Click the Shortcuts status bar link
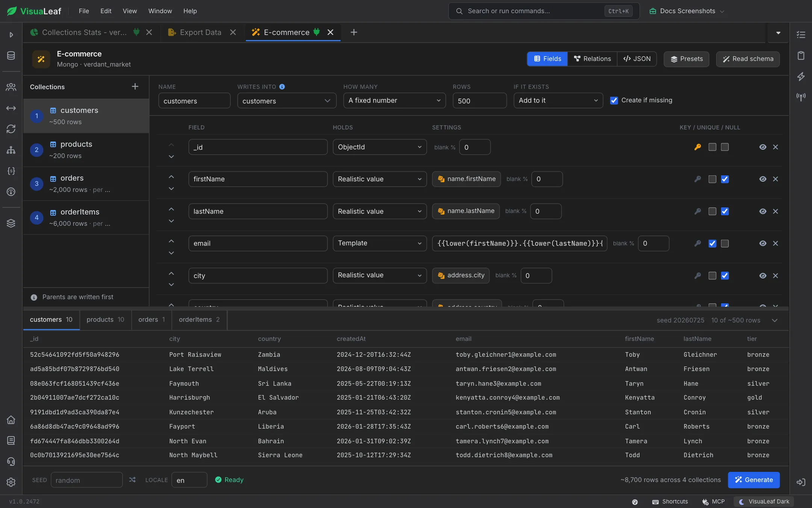Screen dimensions: 812x508 point(670,502)
